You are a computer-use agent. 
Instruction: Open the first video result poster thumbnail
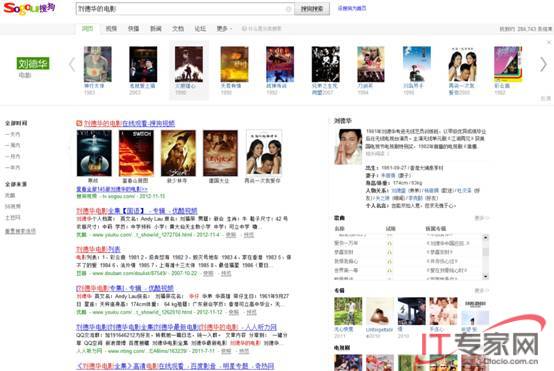coord(94,153)
